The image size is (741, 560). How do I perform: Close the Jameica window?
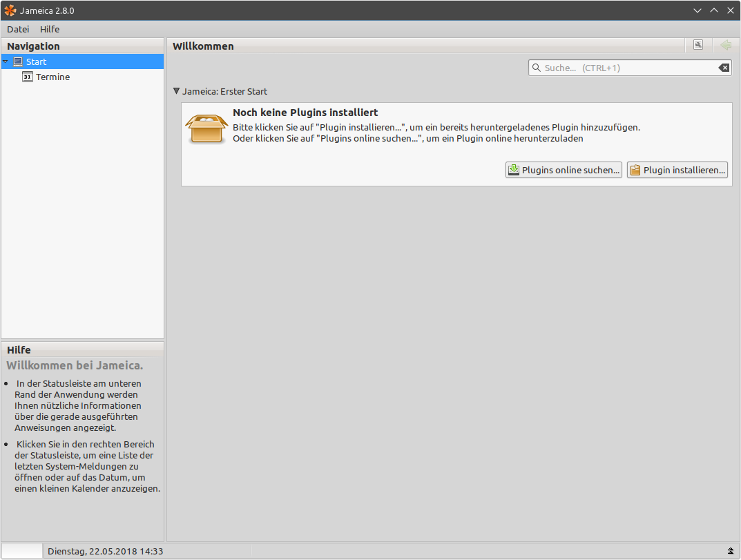click(x=730, y=10)
